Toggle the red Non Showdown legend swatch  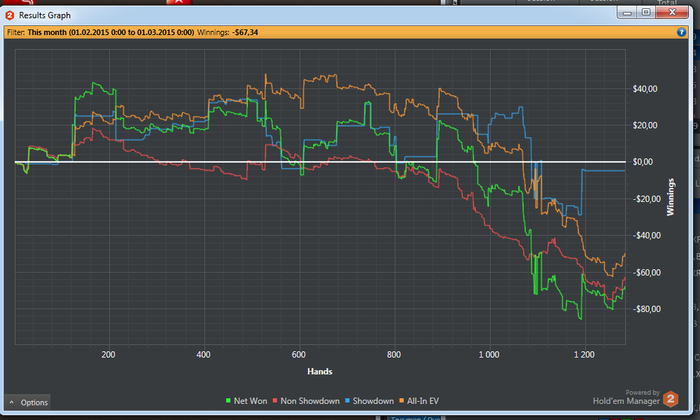pos(275,401)
